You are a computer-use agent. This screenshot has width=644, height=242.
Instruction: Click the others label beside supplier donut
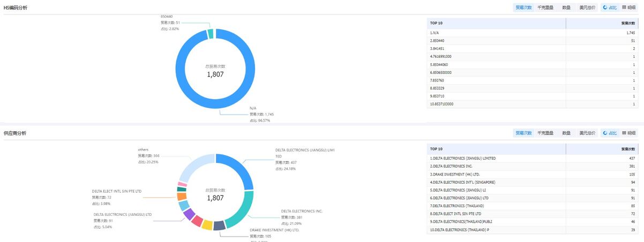pyautogui.click(x=143, y=149)
